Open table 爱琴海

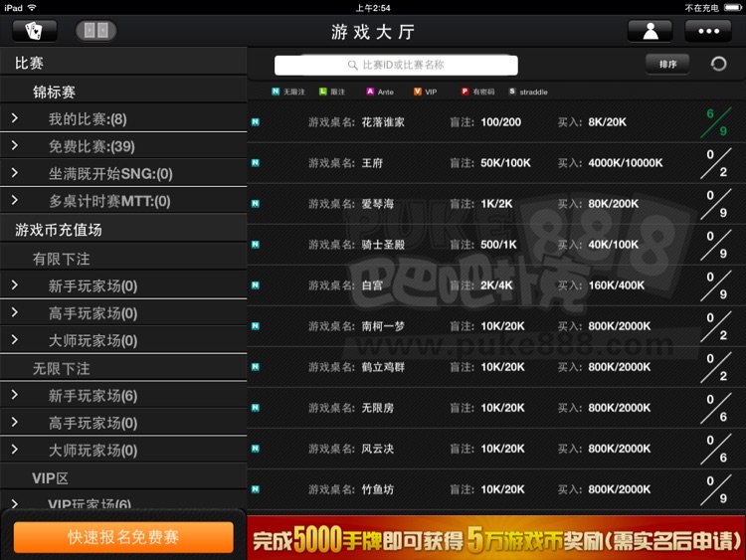pos(496,204)
